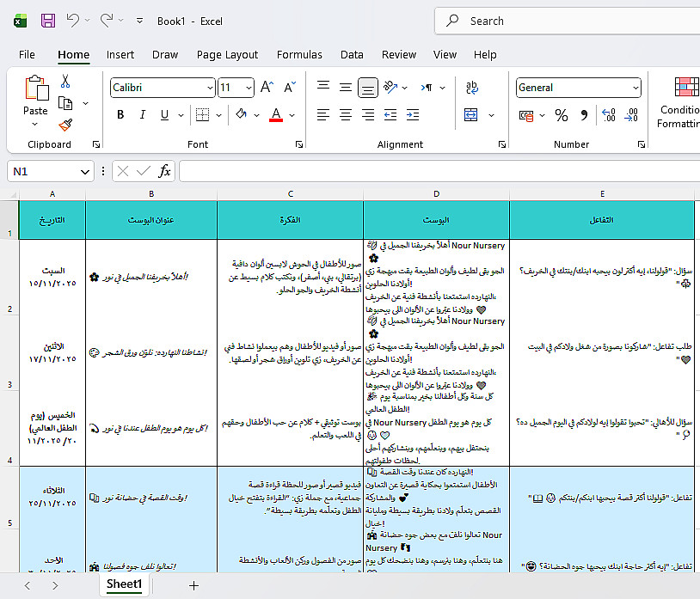Switch to the Draw tab

click(165, 54)
